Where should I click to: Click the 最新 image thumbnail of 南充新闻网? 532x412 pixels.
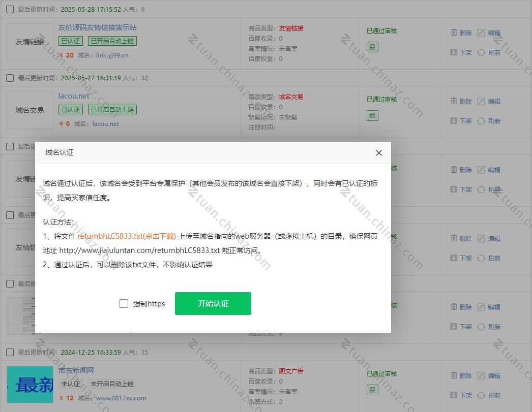coord(30,385)
